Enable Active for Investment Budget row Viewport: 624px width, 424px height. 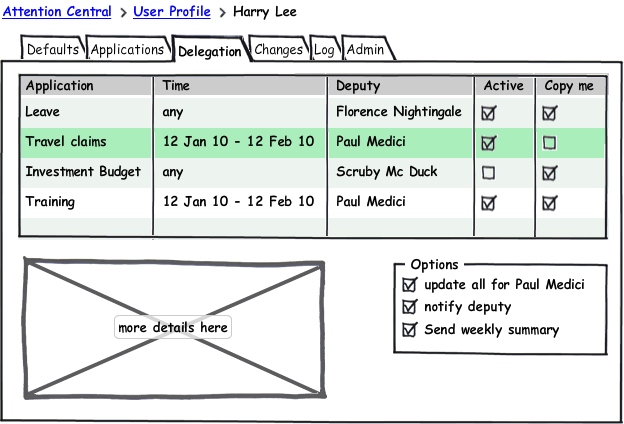tap(488, 172)
